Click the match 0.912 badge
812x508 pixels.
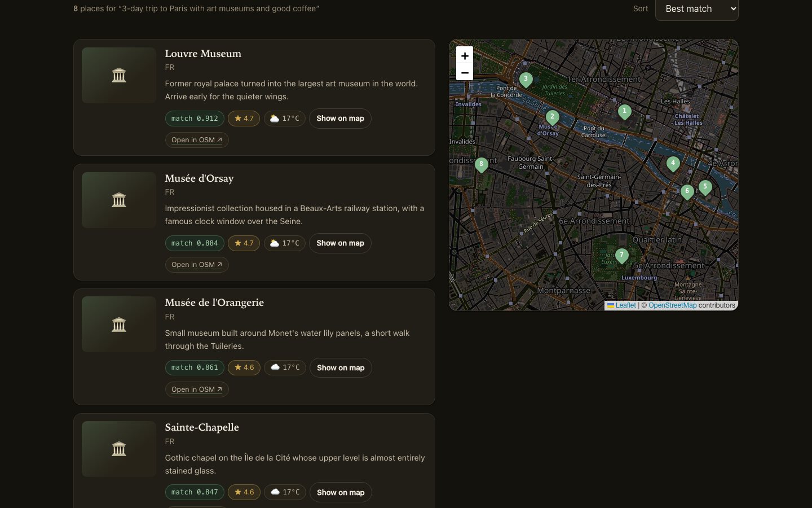pyautogui.click(x=195, y=119)
